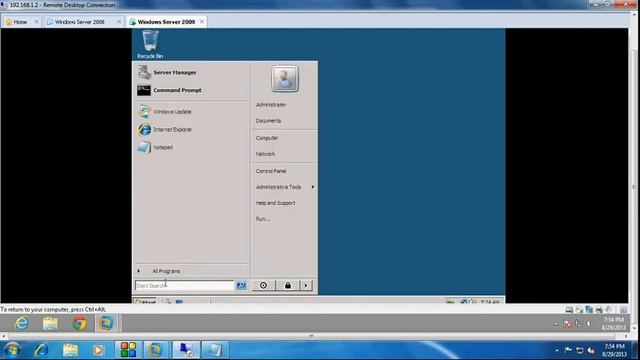Click the VMware icon on the gray middle taskbar
This screenshot has width=640, height=360.
pyautogui.click(x=106, y=323)
